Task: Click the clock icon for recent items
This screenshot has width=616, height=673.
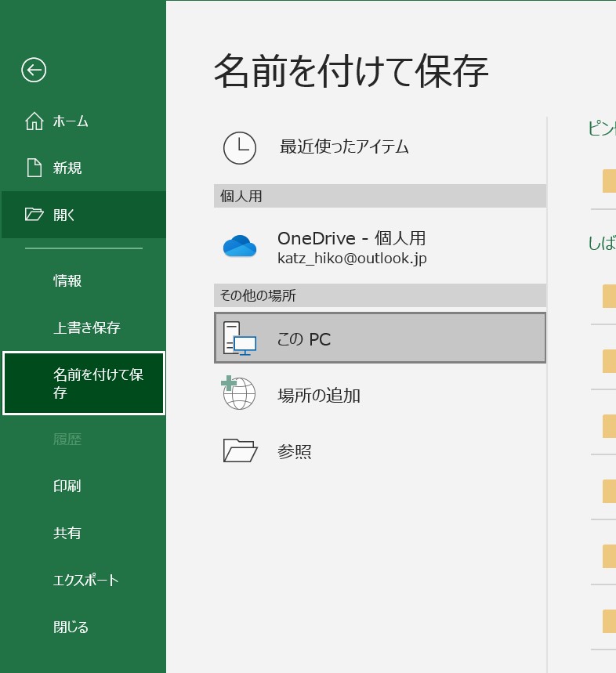Action: point(240,148)
